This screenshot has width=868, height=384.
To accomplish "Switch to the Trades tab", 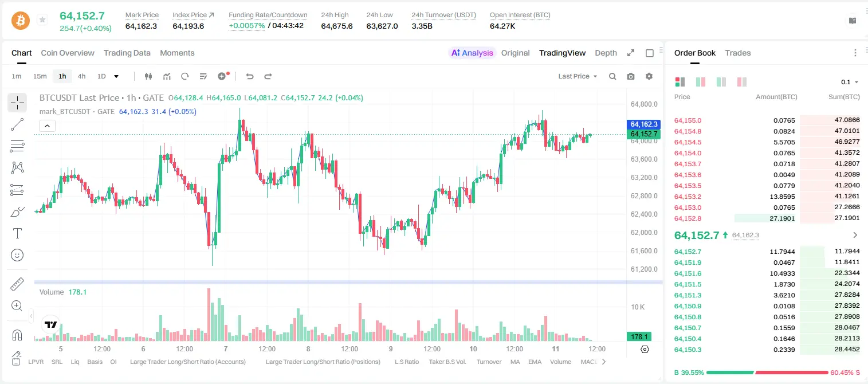I will (738, 53).
